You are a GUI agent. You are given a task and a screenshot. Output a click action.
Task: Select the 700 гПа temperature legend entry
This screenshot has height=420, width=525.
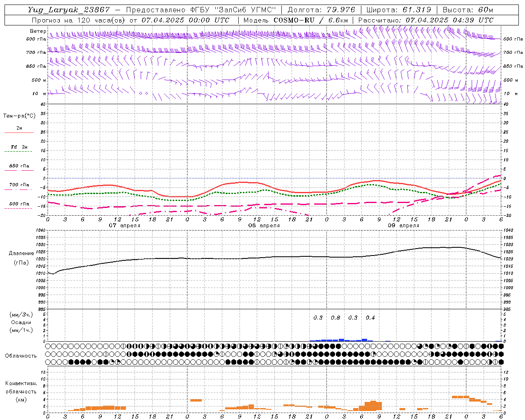[19, 185]
